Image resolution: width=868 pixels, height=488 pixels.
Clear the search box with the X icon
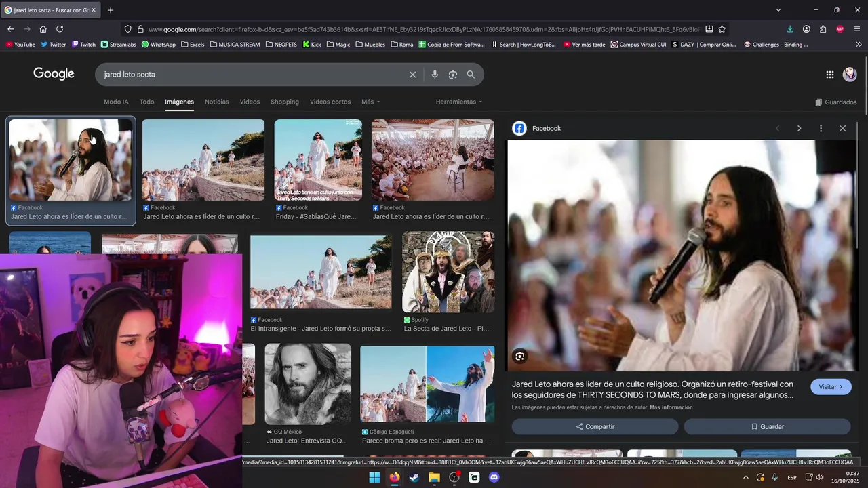click(x=412, y=75)
